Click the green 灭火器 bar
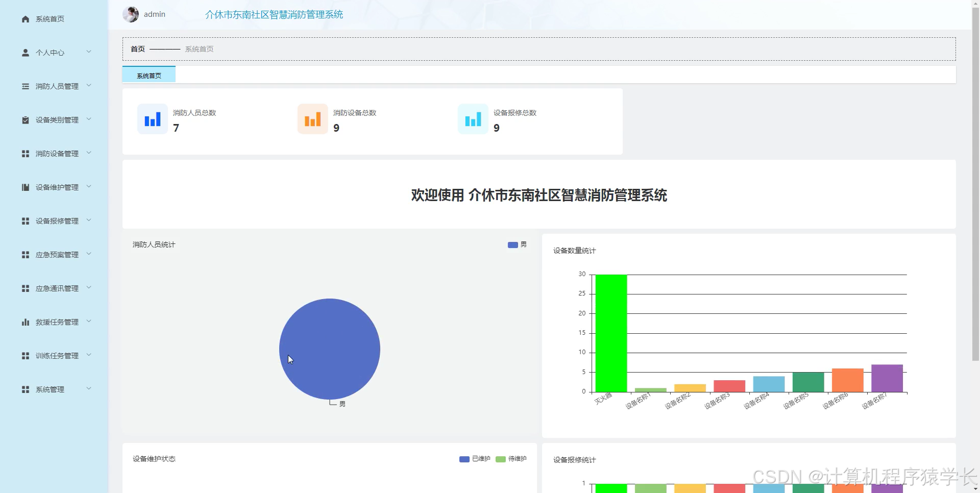980x493 pixels. 611,333
